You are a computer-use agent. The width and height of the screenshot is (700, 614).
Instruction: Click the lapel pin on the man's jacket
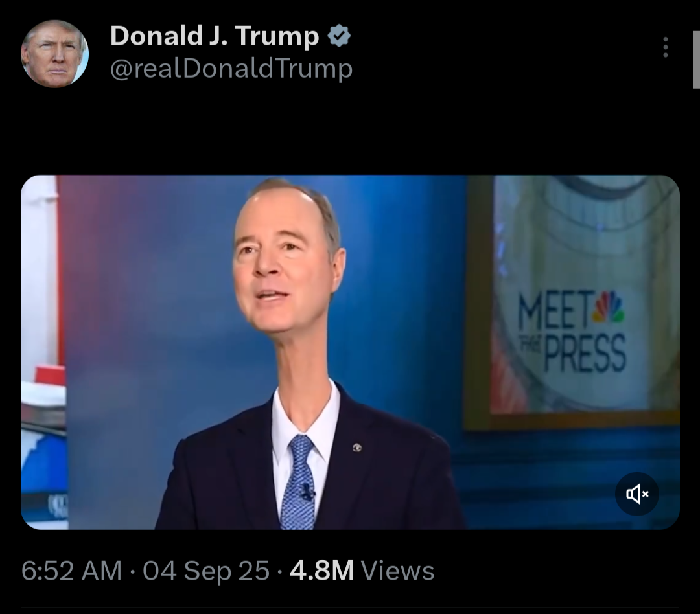tap(358, 447)
